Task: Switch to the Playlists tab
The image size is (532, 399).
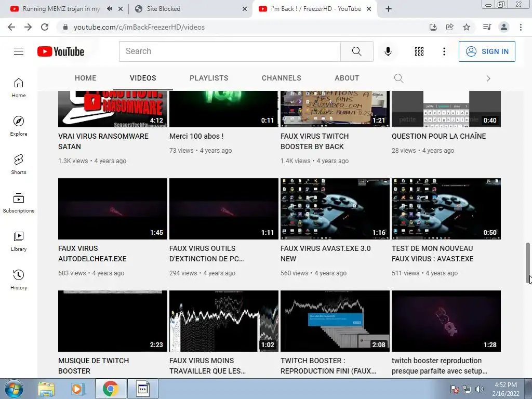Action: click(209, 78)
